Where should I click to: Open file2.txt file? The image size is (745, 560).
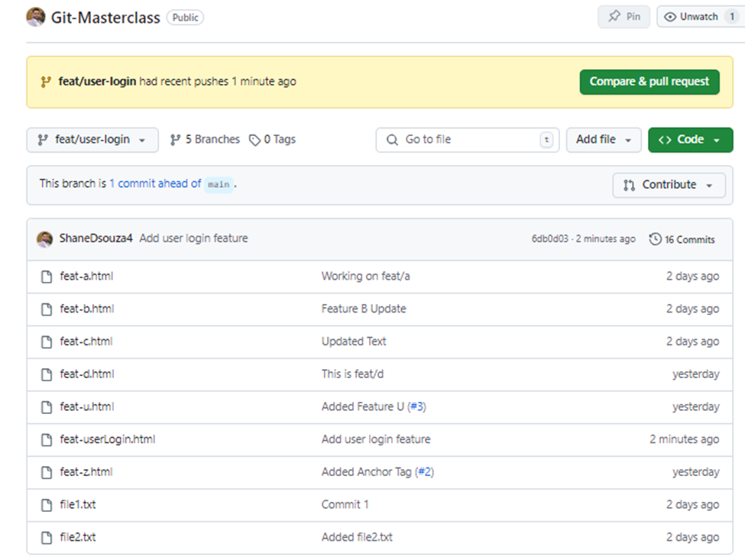[x=78, y=537]
